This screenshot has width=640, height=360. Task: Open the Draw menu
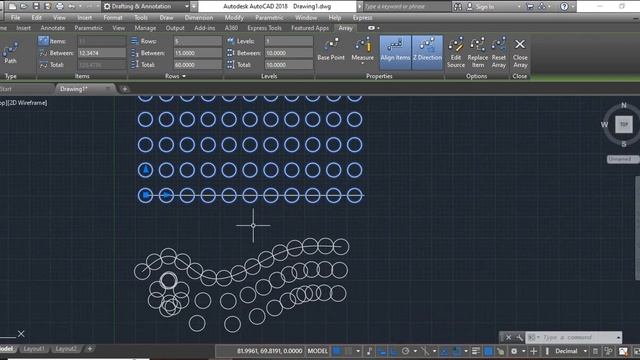(x=166, y=18)
